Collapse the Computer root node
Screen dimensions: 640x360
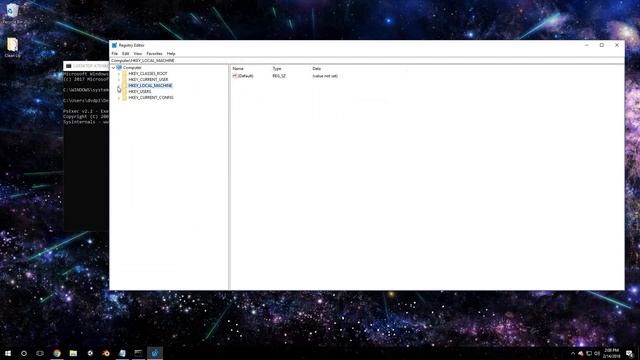113,68
